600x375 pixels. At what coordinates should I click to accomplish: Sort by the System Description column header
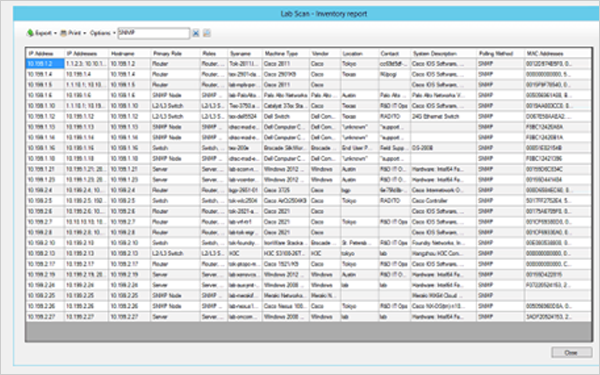tap(443, 54)
